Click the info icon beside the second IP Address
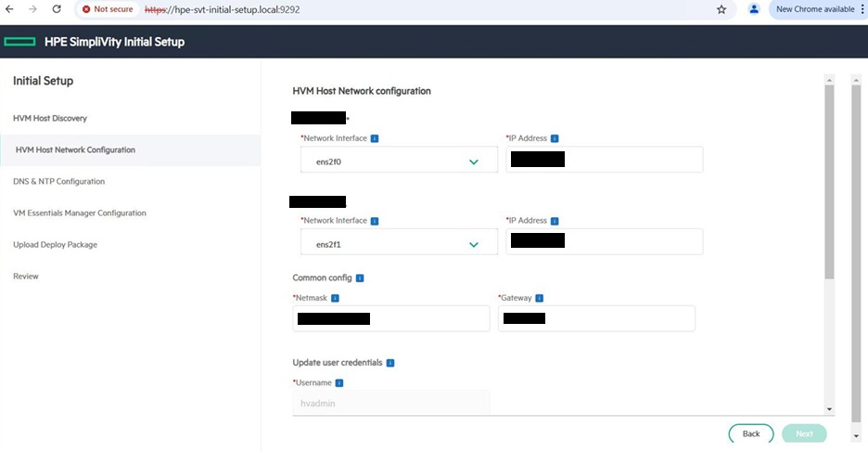Viewport: 868px width, 452px height. (x=555, y=221)
